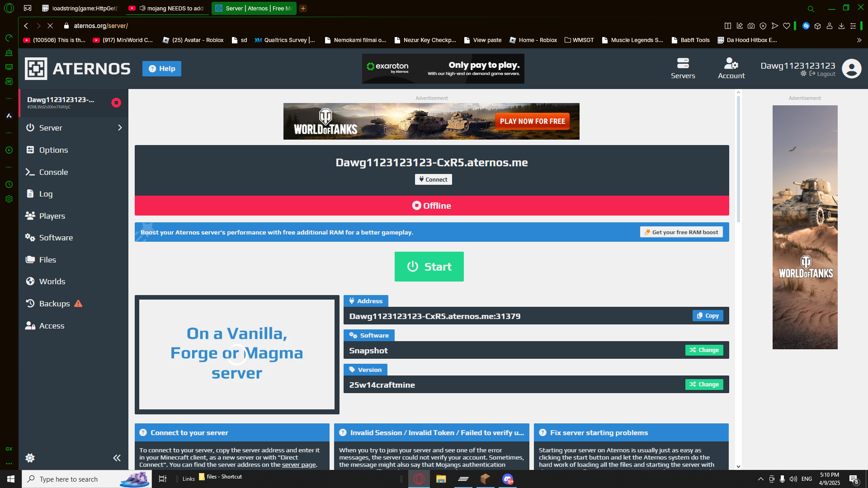868x488 pixels.
Task: Open the sidebar server name header
Action: click(x=74, y=103)
